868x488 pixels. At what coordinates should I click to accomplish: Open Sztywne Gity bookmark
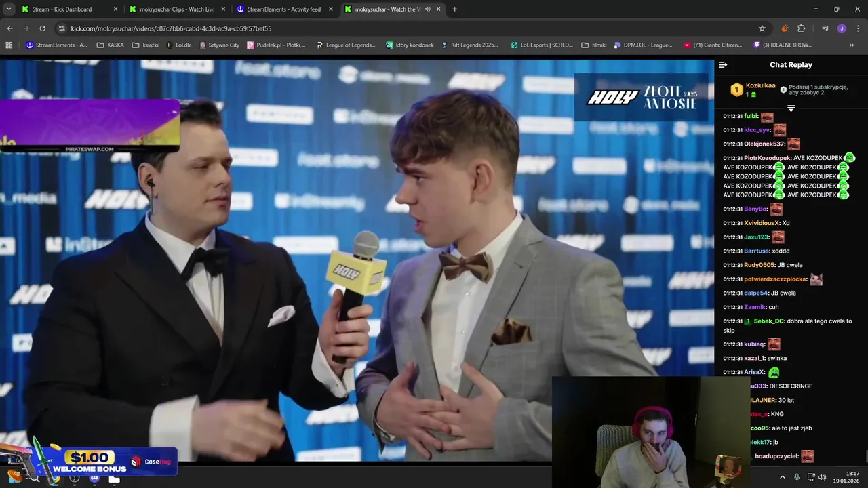pos(218,45)
